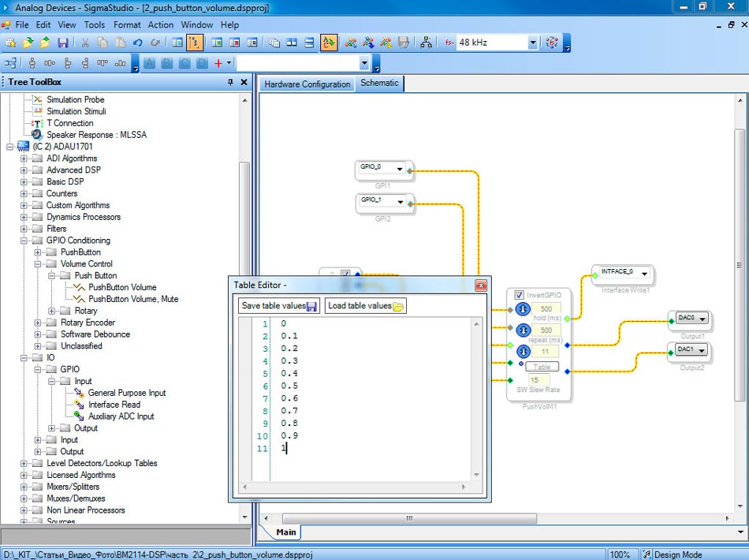Open the GPIO_0 input dropdown
749x560 pixels.
[400, 169]
